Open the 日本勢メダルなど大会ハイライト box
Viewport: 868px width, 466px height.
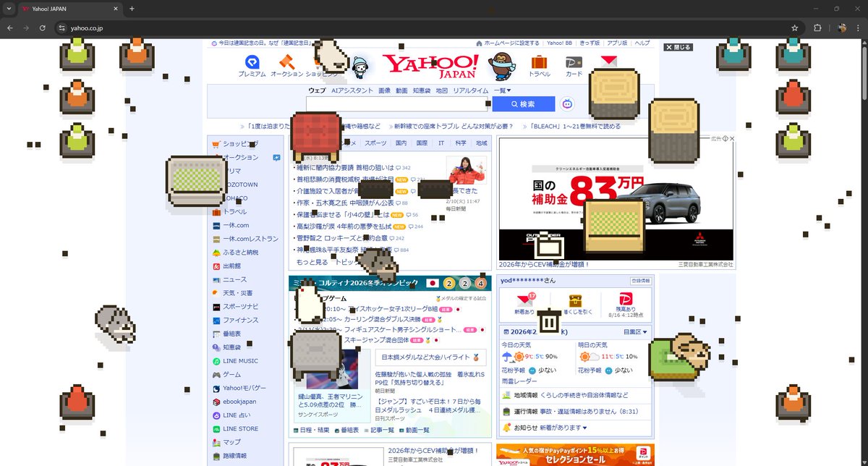tap(430, 357)
